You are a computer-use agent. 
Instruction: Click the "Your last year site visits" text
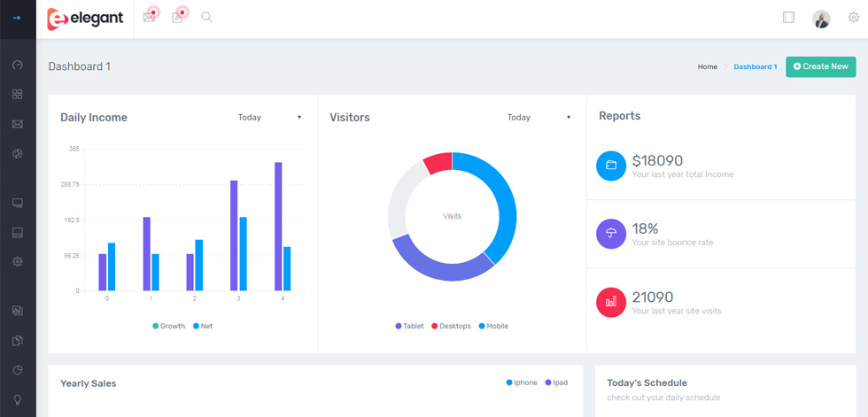point(677,312)
